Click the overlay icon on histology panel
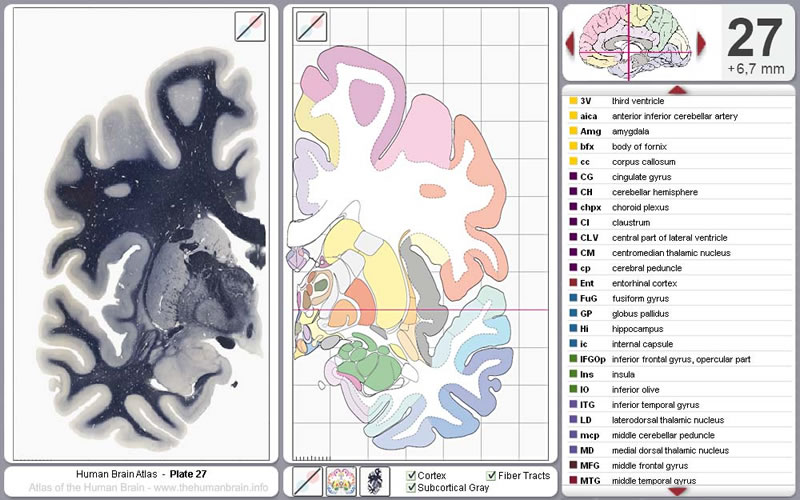This screenshot has height=500, width=800. coord(250,26)
